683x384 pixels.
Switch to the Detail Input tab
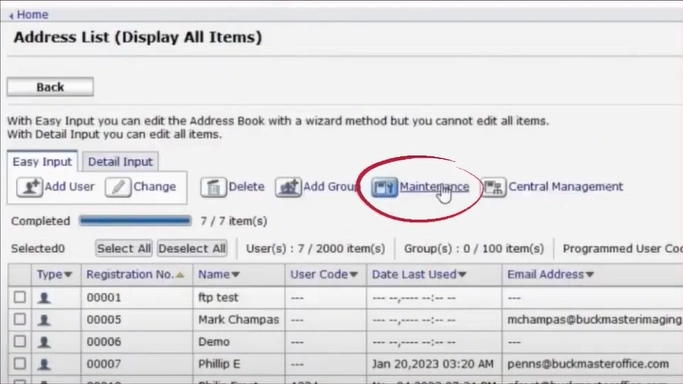(x=120, y=162)
